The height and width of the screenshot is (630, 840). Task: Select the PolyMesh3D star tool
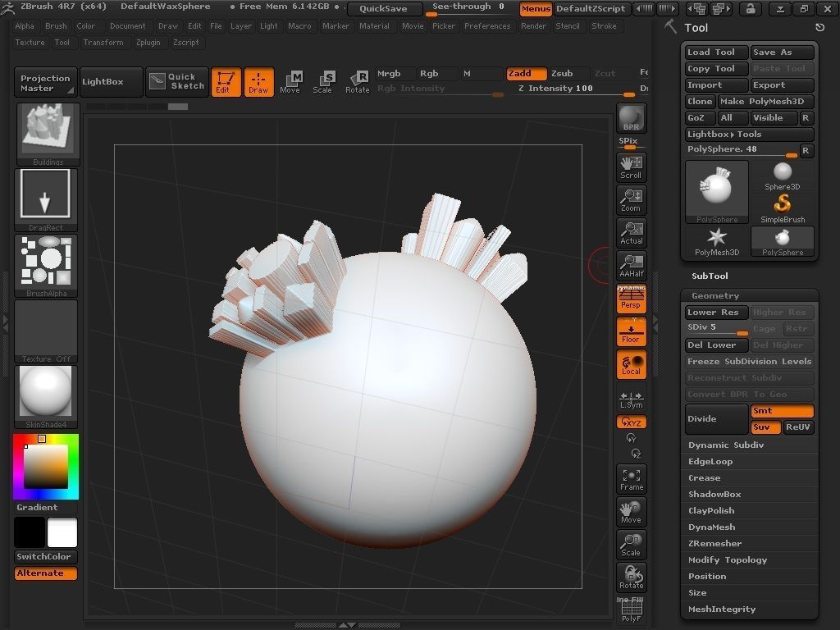coord(717,242)
